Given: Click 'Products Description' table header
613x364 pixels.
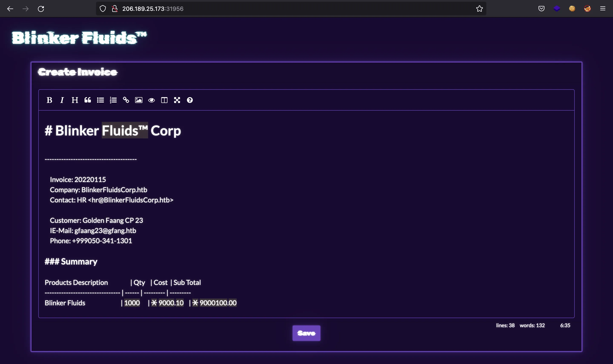Looking at the screenshot, I should pyautogui.click(x=76, y=283).
